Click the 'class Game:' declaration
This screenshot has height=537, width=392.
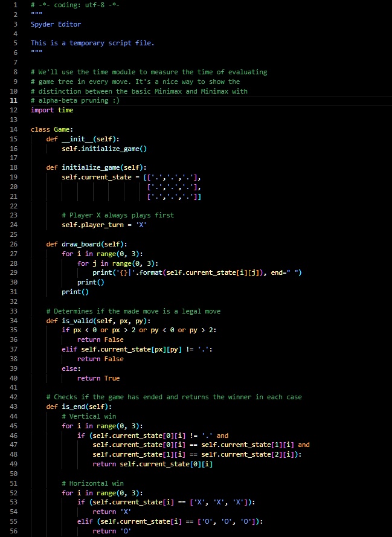click(52, 129)
